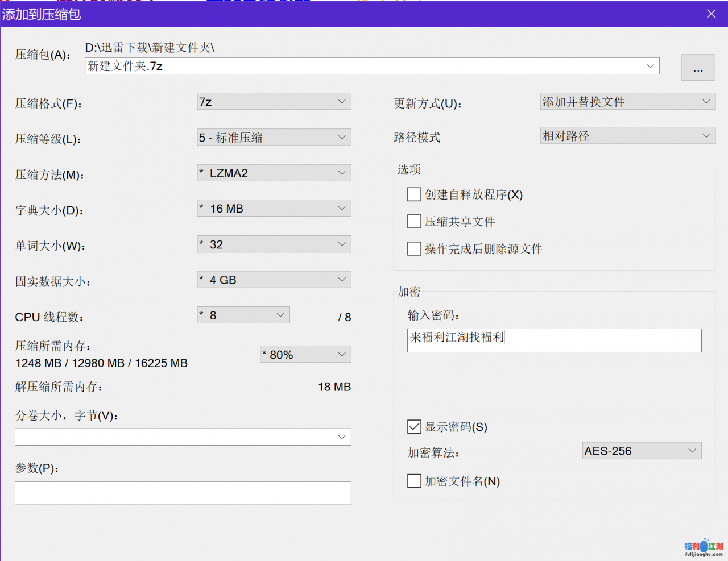Expand the 分卷大小 volume size combo box

pyautogui.click(x=183, y=437)
